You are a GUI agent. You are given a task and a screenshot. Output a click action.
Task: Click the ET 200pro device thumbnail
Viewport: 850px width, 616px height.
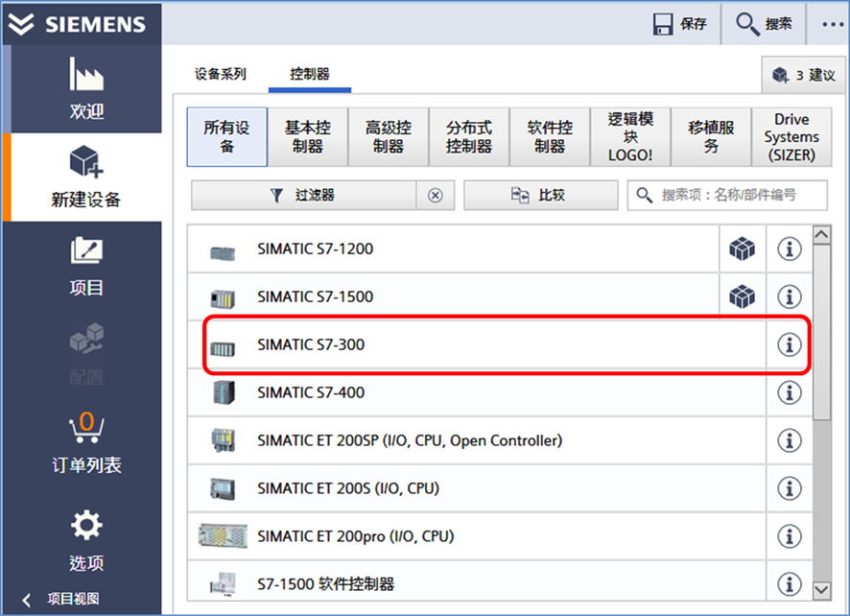223,535
